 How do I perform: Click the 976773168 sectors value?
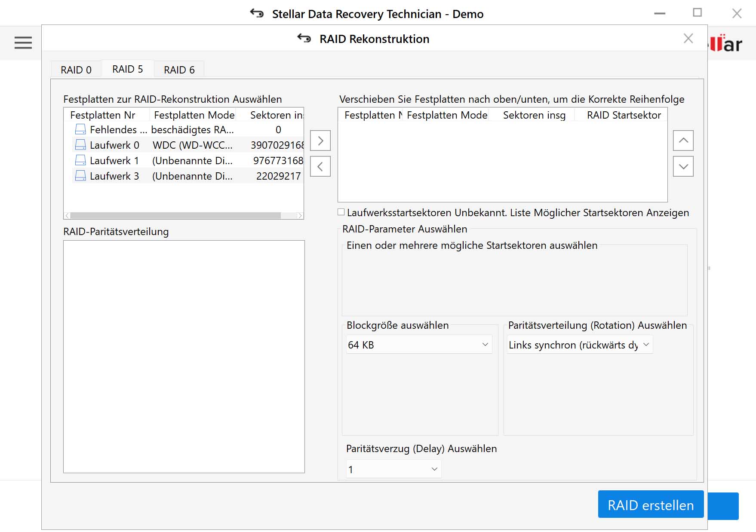coord(278,161)
